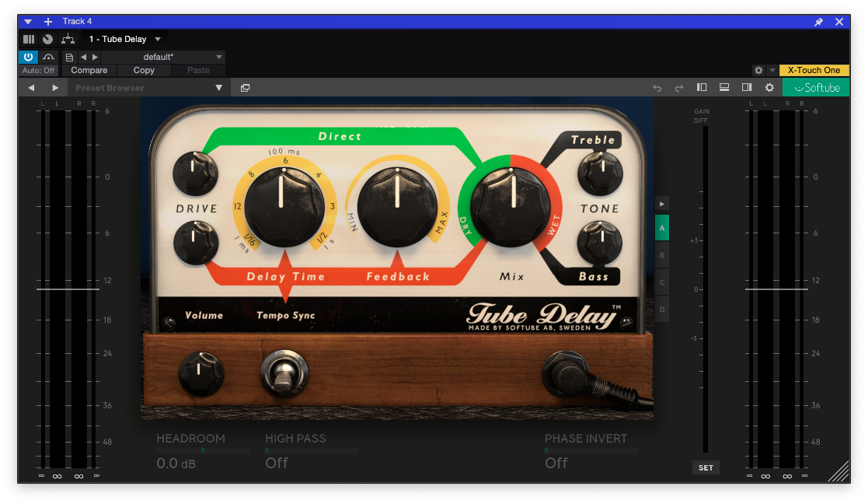Viewport: 868px width, 504px height.
Task: Click the gain diff vertical meter
Action: point(706,289)
